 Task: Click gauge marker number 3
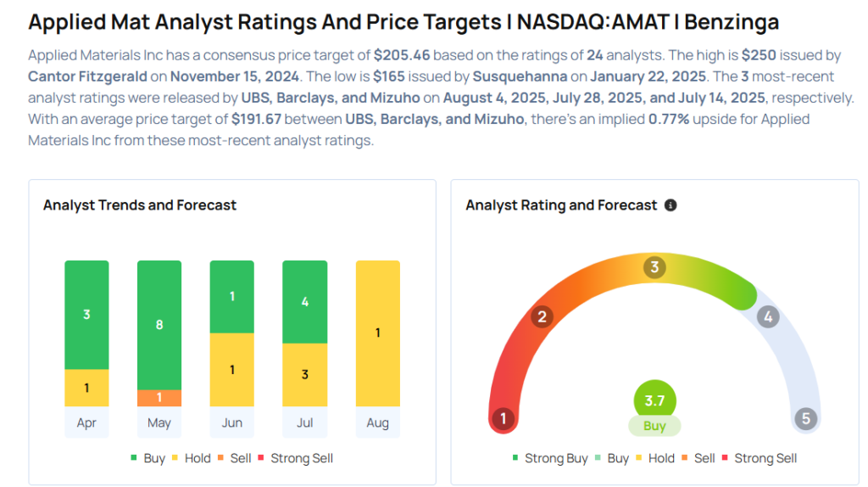tap(654, 268)
